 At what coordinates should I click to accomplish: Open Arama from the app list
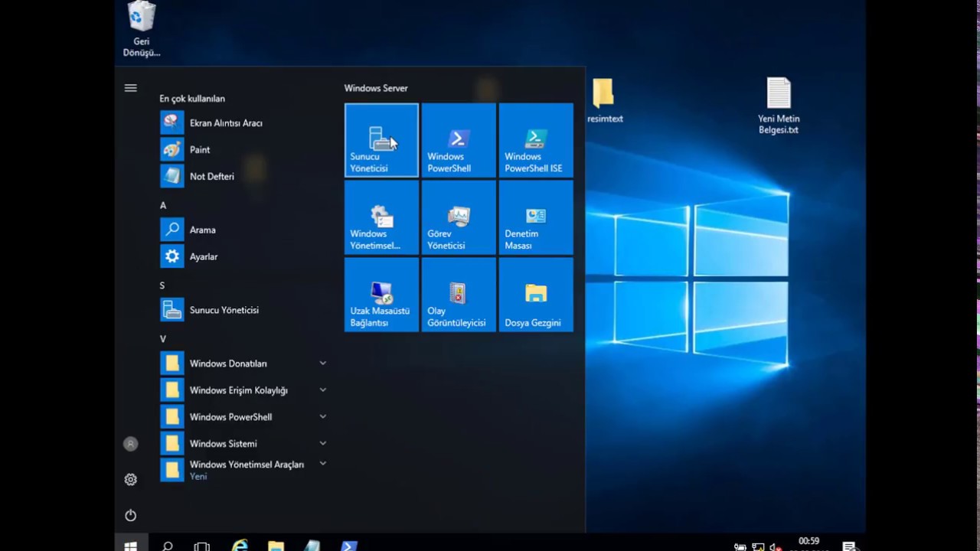pyautogui.click(x=243, y=230)
